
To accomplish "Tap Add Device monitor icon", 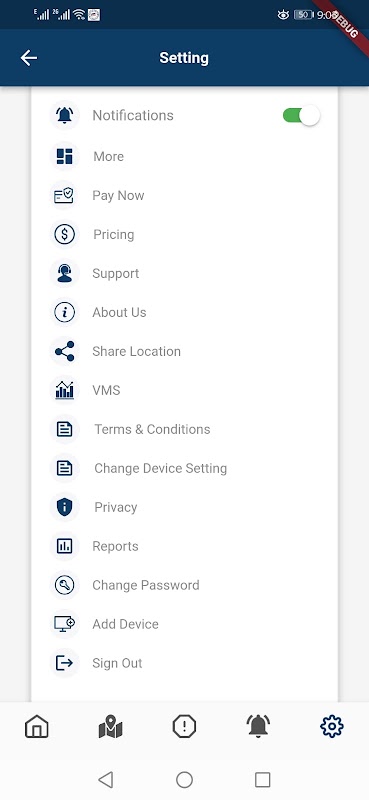I will point(64,624).
